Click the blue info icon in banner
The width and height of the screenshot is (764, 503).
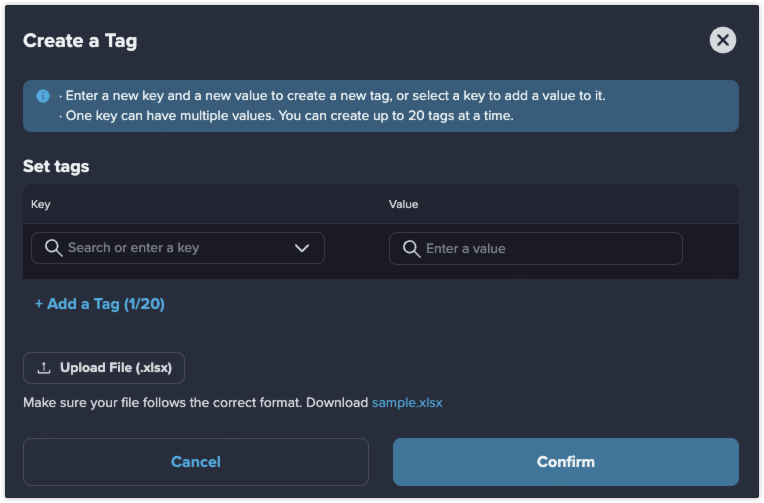point(43,96)
